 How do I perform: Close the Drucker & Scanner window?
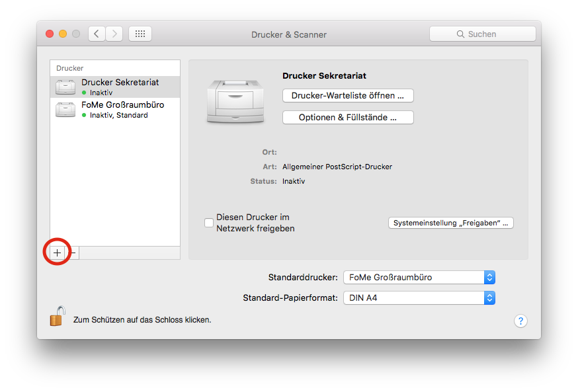50,34
